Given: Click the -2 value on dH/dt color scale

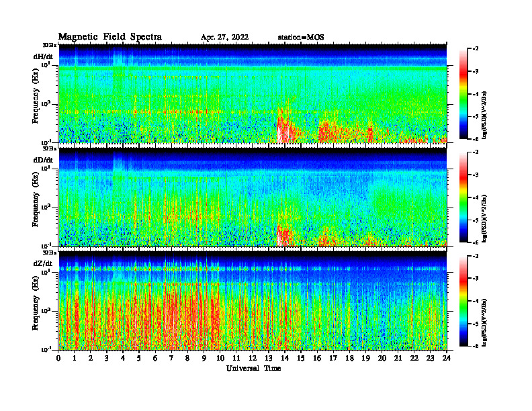Looking at the screenshot, I should tap(476, 49).
